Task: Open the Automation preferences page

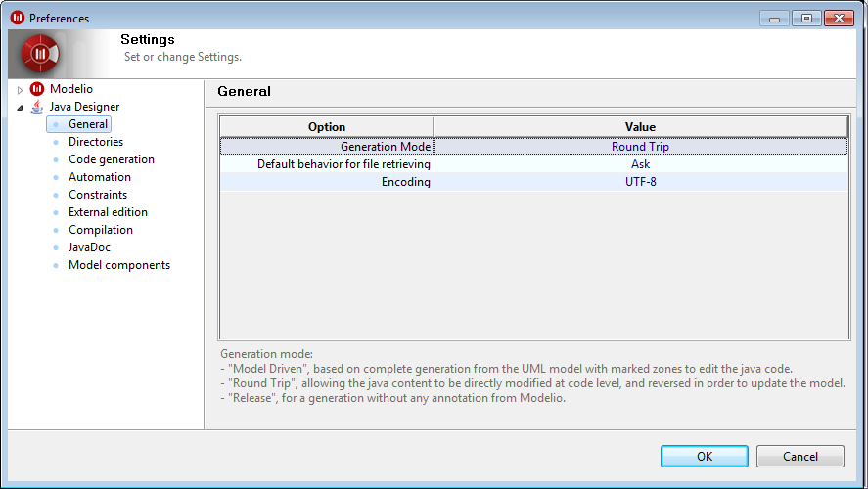Action: 100,177
